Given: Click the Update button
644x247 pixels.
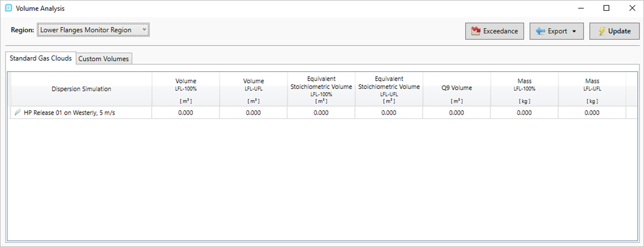Looking at the screenshot, I should [615, 31].
